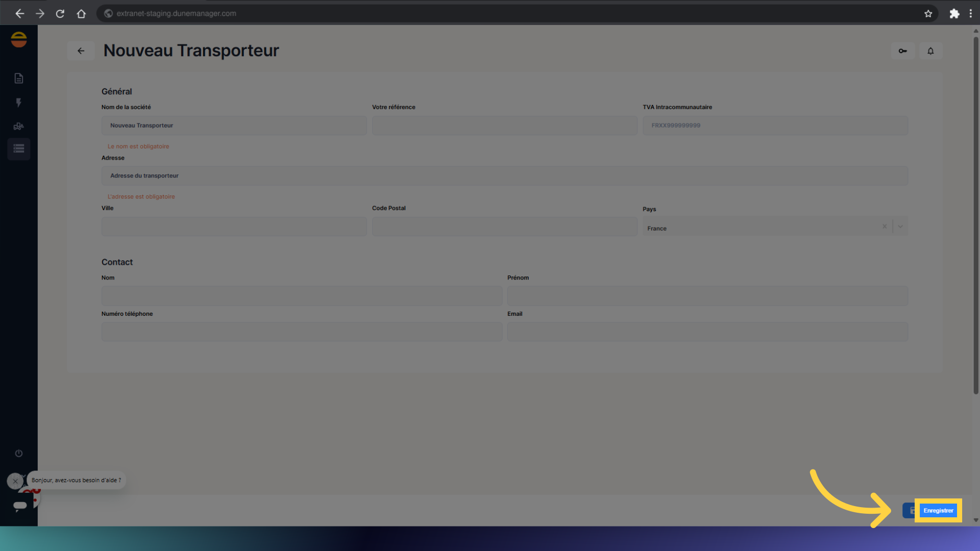The height and width of the screenshot is (551, 980).
Task: Expand the Pays country dropdown arrow
Action: coord(900,227)
